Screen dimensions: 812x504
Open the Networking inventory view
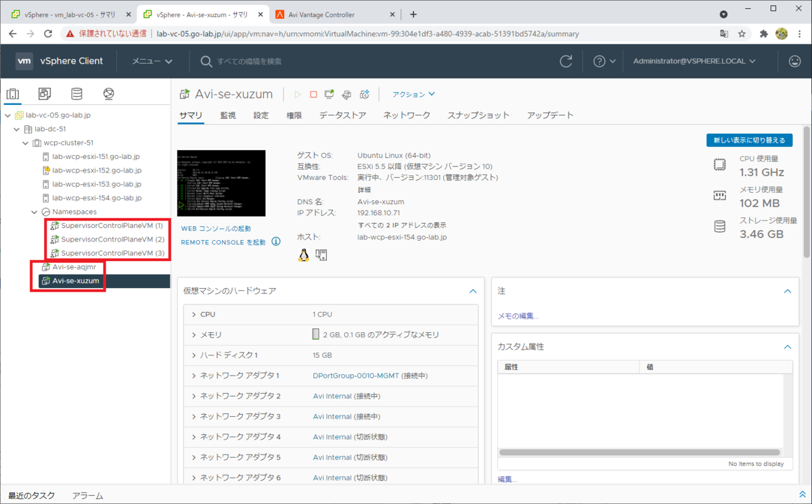click(108, 93)
